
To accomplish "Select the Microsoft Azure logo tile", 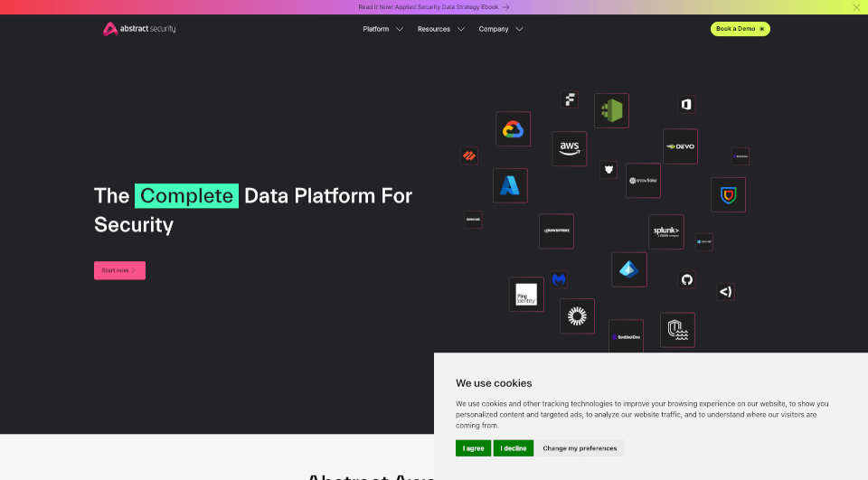I will 510,185.
